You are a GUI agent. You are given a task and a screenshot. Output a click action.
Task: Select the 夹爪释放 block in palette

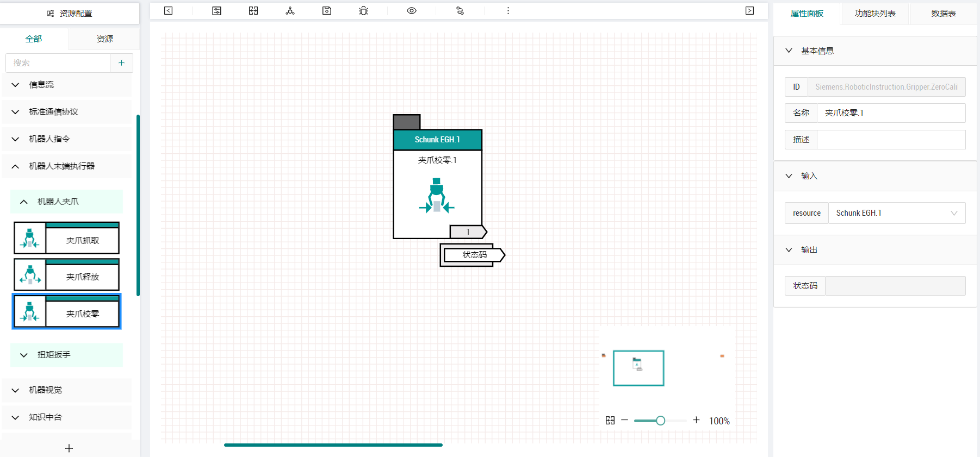[66, 274]
